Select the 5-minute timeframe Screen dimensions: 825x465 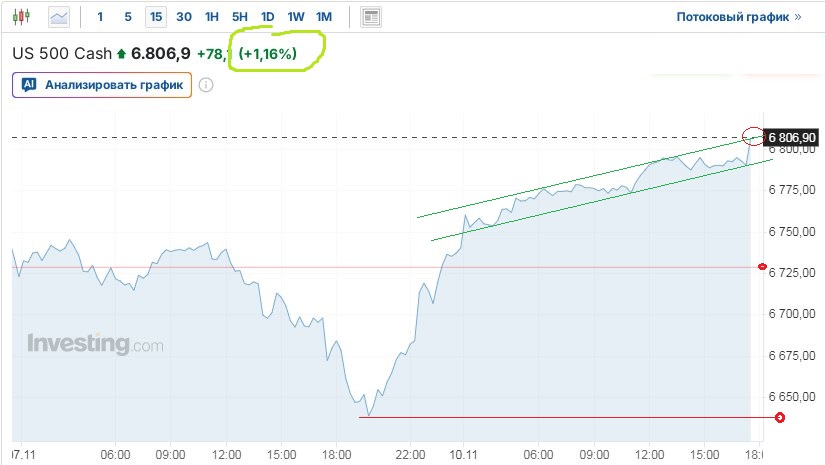coord(128,17)
